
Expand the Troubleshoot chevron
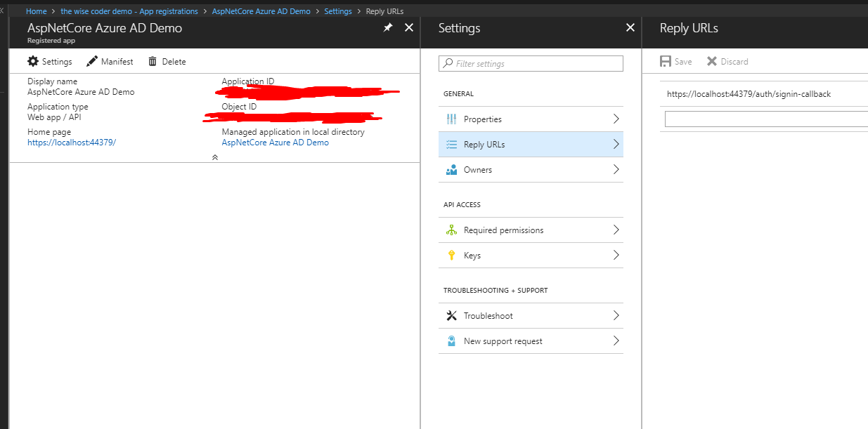616,315
